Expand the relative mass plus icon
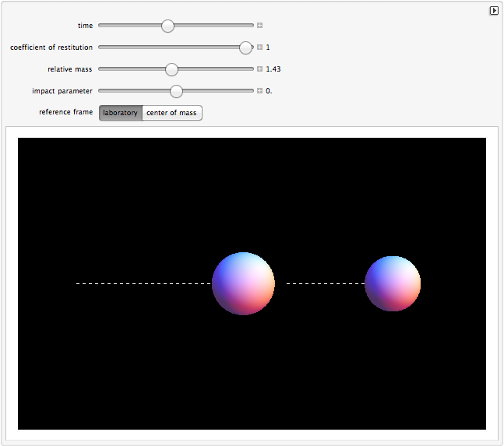Image resolution: width=504 pixels, height=446 pixels. click(x=259, y=69)
